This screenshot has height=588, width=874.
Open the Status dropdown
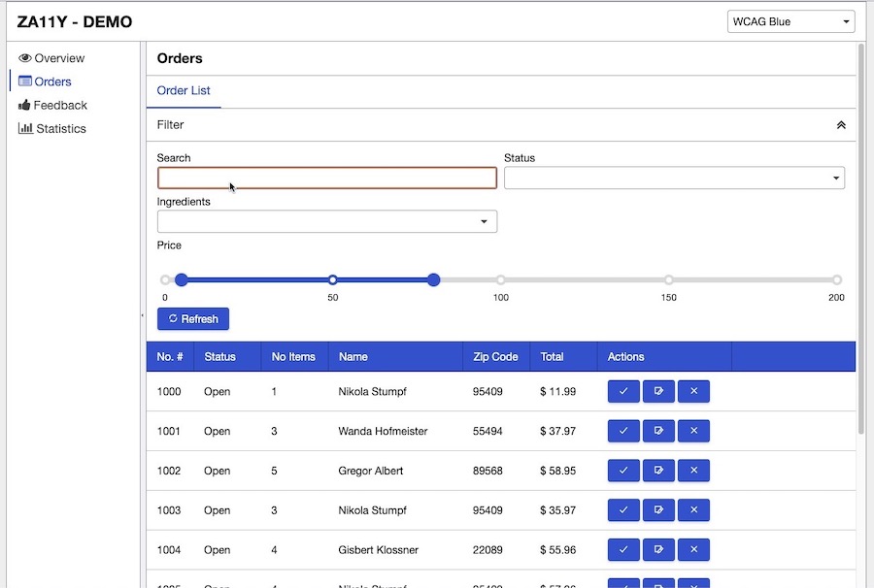click(674, 178)
